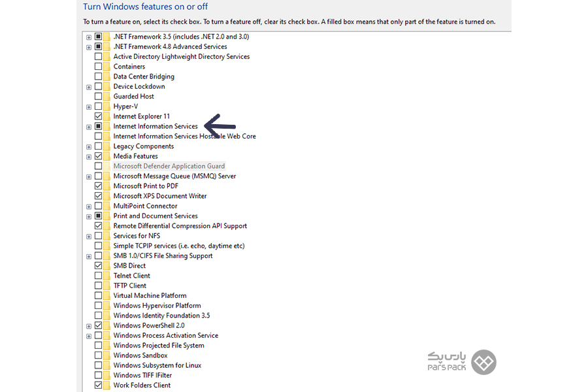Expand the Internet Information Services node

click(89, 127)
